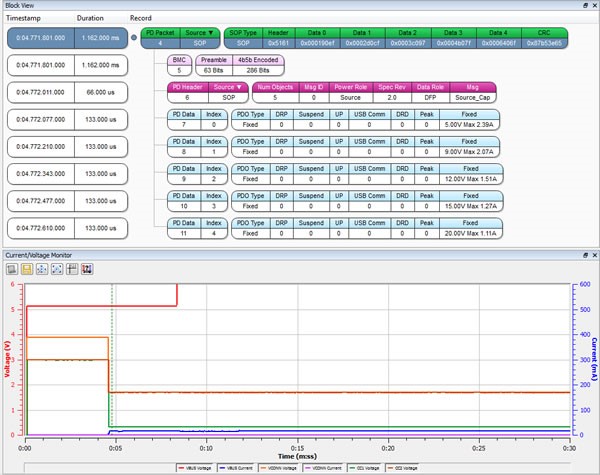The width and height of the screenshot is (600, 475).
Task: Toggle CC1 Voltage trace in legend
Action: tap(364, 468)
